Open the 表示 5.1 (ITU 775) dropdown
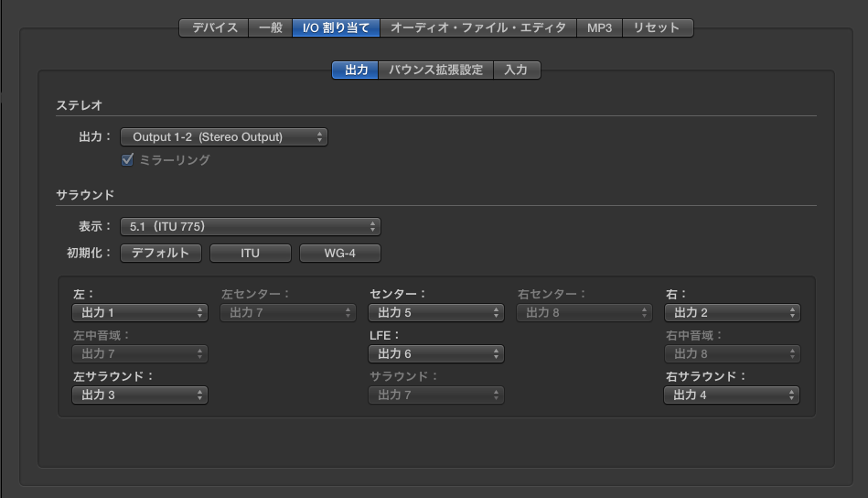The width and height of the screenshot is (868, 498). [251, 226]
